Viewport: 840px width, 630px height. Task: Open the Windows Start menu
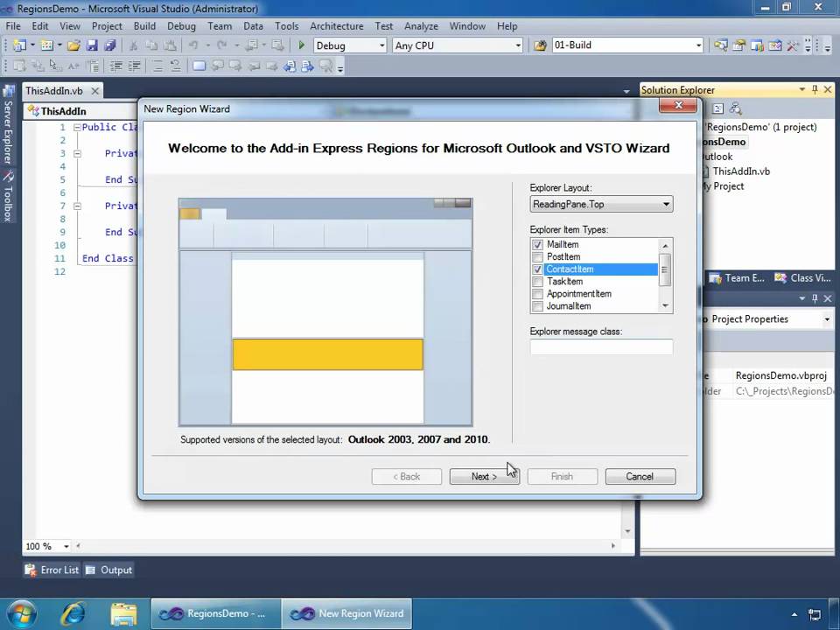click(21, 614)
